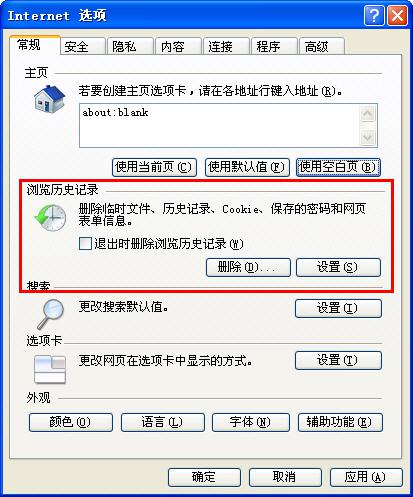Click the tabs window layout icon
Image resolution: width=413 pixels, height=497 pixels.
50,369
